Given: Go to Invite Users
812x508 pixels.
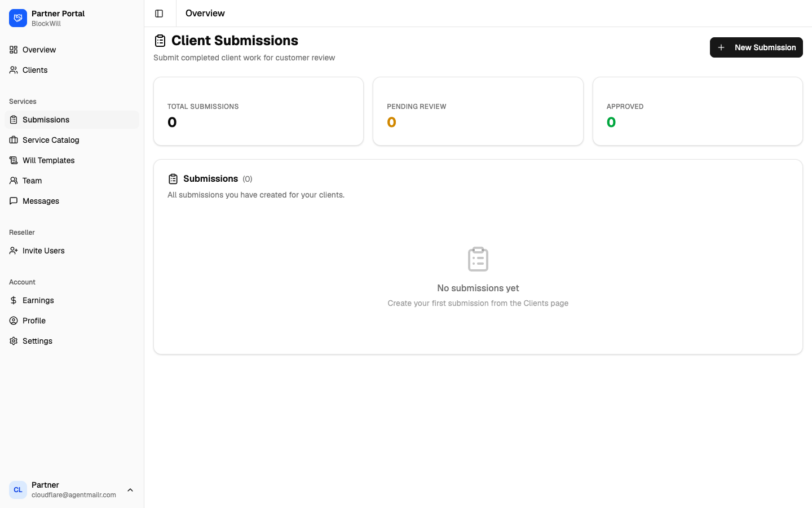Looking at the screenshot, I should click(72, 251).
